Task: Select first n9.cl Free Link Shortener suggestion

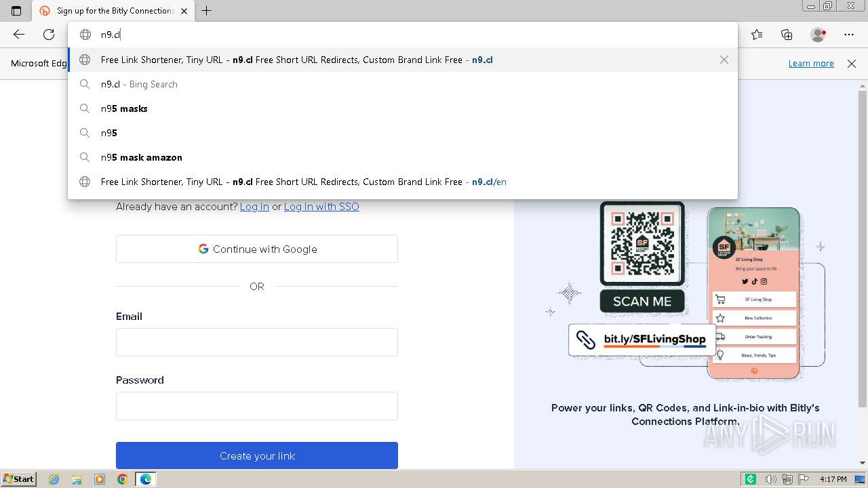Action: coord(403,60)
